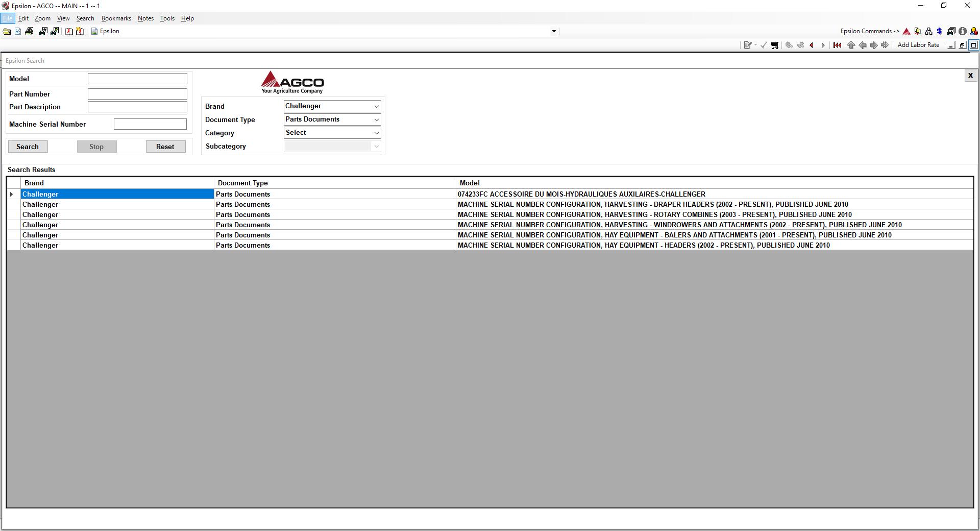Image resolution: width=980 pixels, height=531 pixels.
Task: Expand the first Challenger row indicator arrow
Action: coord(12,194)
